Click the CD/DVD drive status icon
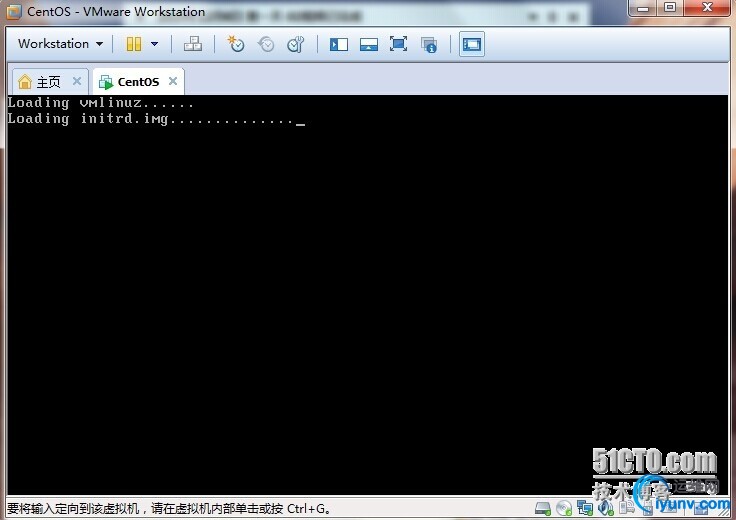 564,508
